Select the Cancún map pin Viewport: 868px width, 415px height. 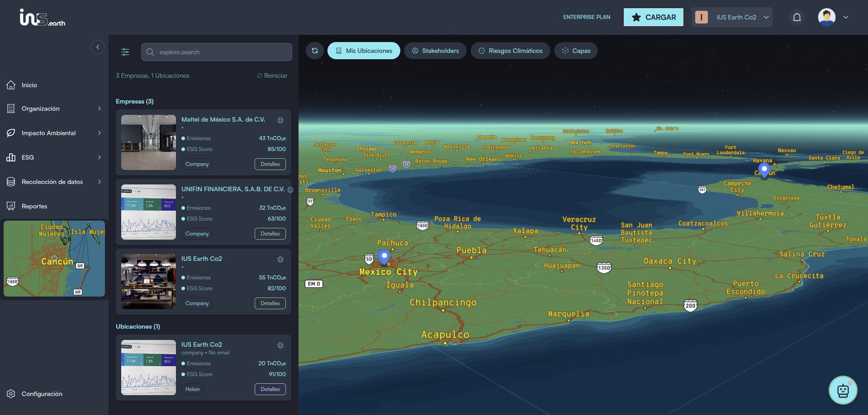pyautogui.click(x=764, y=170)
